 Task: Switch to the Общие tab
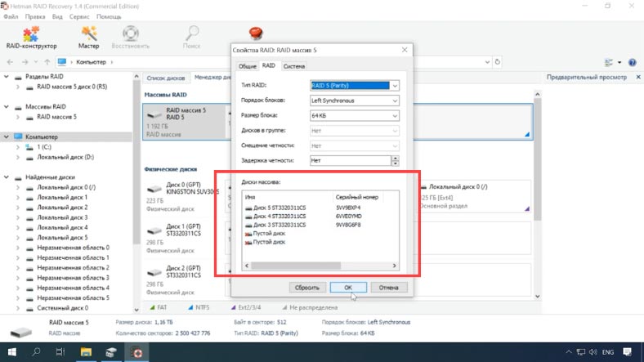point(248,66)
